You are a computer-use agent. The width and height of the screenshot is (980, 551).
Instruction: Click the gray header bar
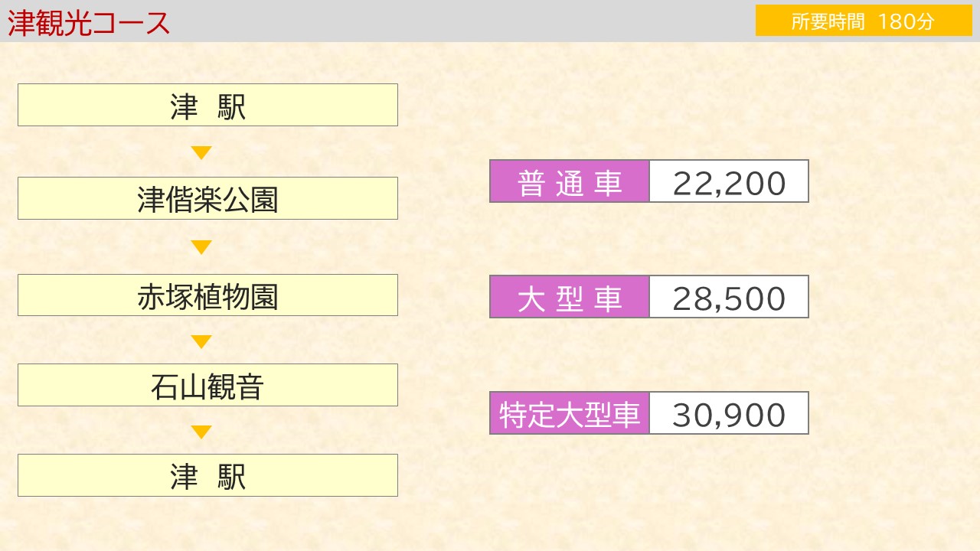490,21
